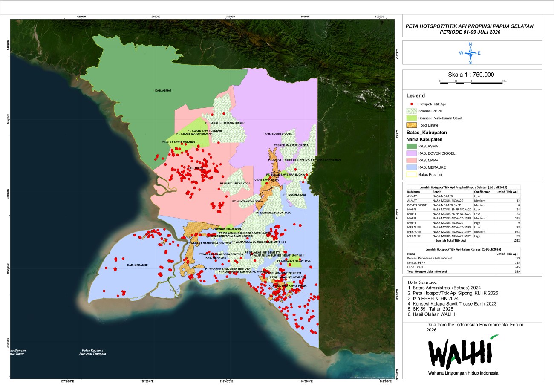Click the scale bar under Skala 1 : 750.000
554x392 pixels.
point(471,83)
